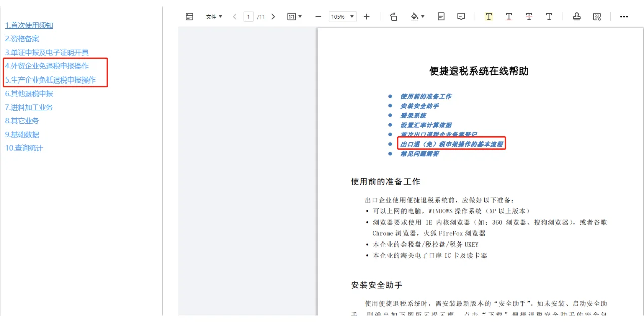Image resolution: width=644 pixels, height=322 pixels.
Task: Select the strikethrough annotation tool
Action: coord(528,16)
